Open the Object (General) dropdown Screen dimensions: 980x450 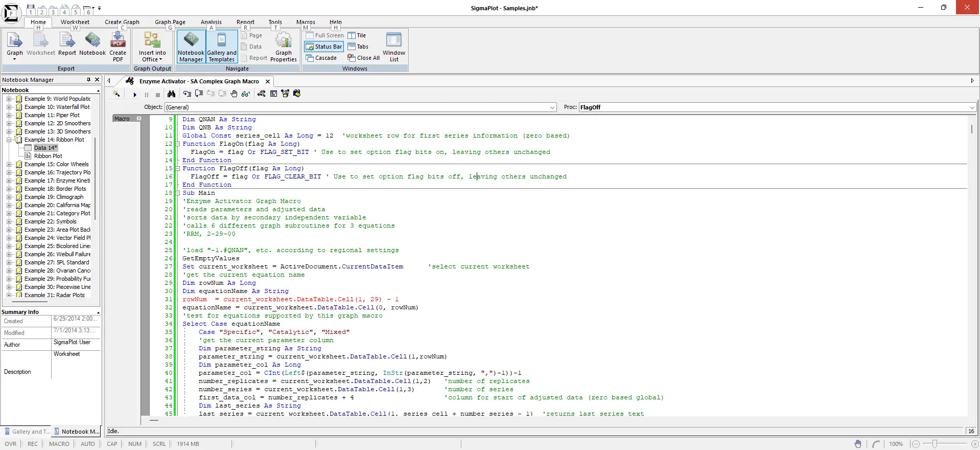tap(552, 107)
